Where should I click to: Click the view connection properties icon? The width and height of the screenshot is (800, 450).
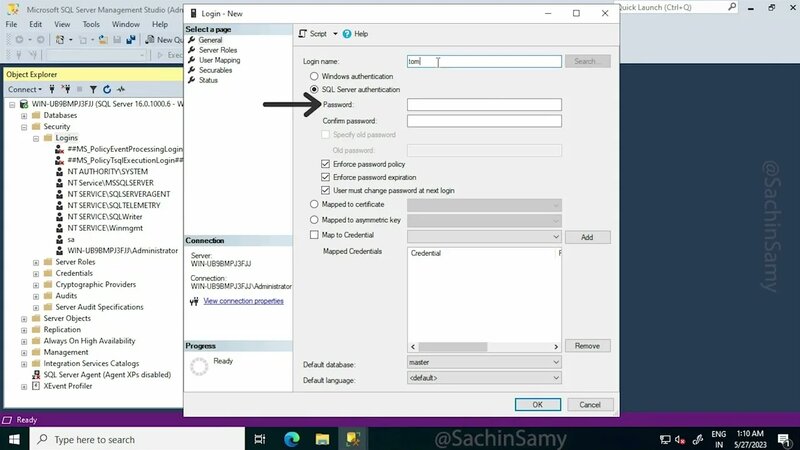coord(194,301)
